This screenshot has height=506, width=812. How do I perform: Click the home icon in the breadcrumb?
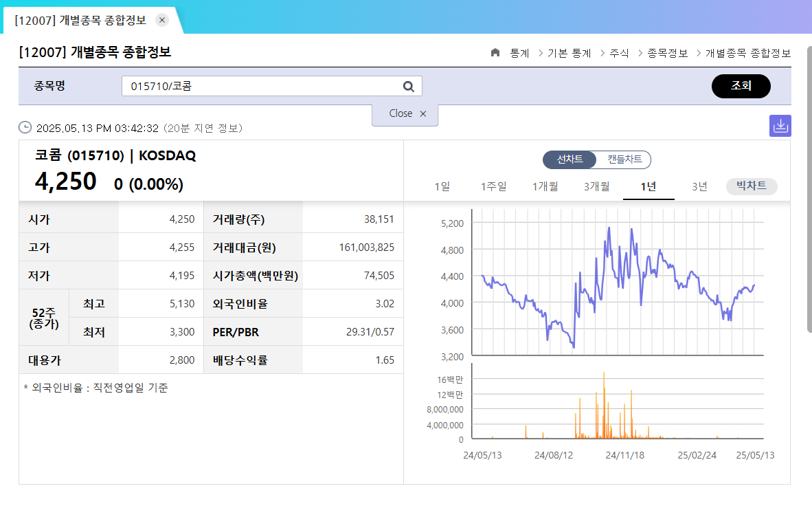point(495,52)
